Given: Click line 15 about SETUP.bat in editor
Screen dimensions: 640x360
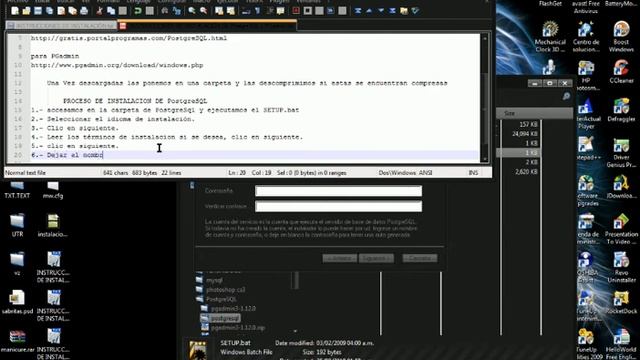Looking at the screenshot, I should (165, 110).
